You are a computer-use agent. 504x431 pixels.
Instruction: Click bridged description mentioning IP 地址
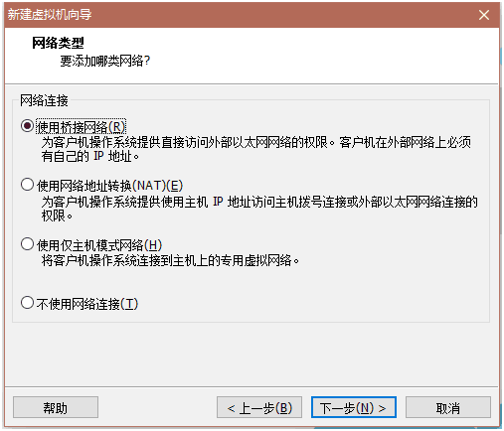255,149
